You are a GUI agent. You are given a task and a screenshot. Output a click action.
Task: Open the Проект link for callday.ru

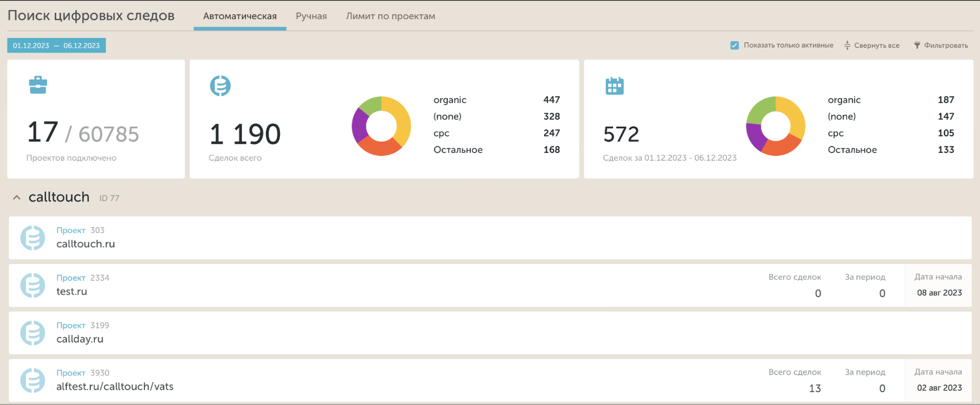71,325
